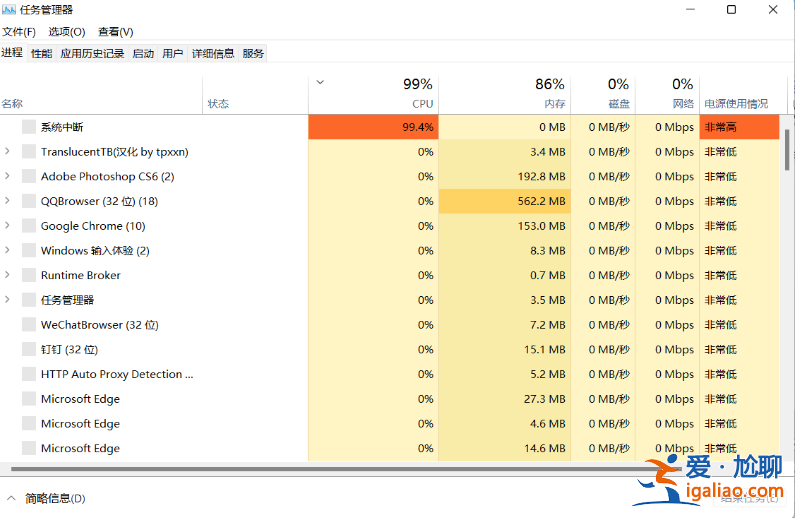Image resolution: width=796 pixels, height=518 pixels.
Task: Sort by the 电源使用情况 column header
Action: click(x=743, y=95)
